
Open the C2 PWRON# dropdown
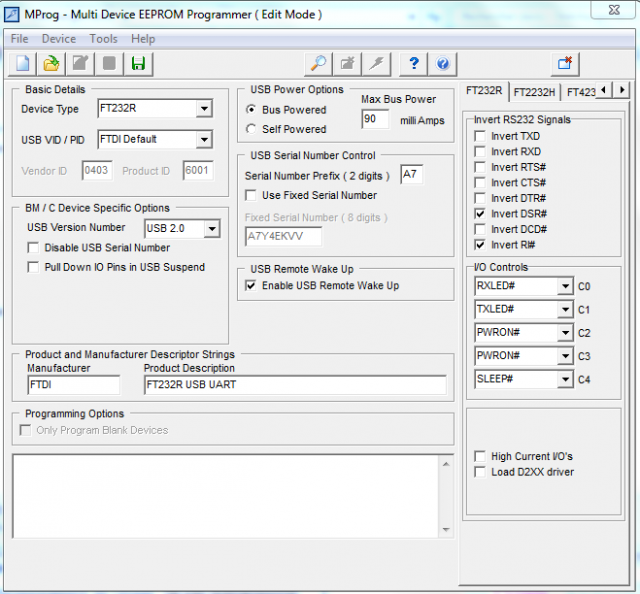tap(565, 333)
